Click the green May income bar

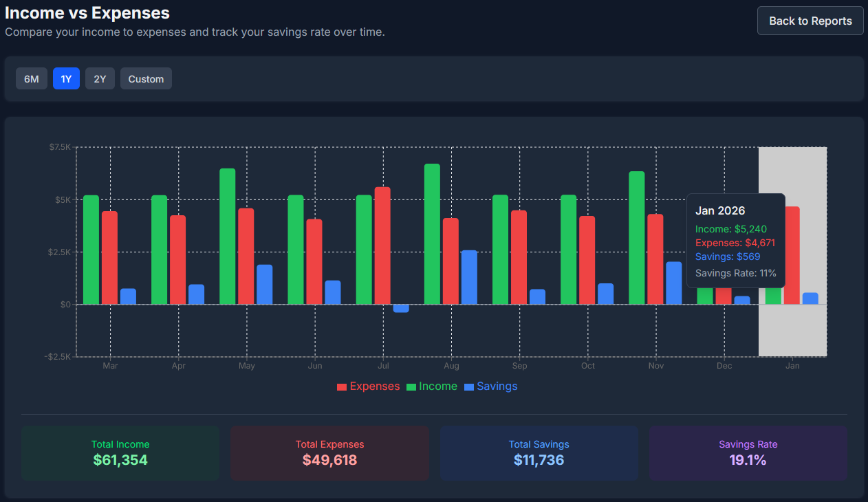coord(228,237)
